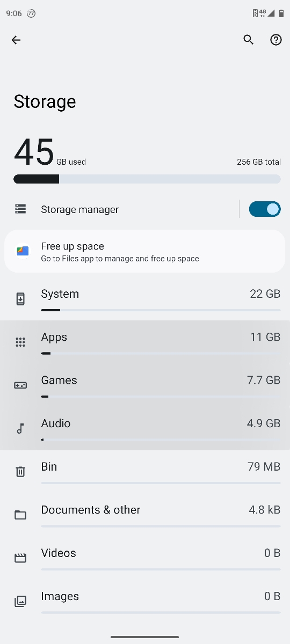Tap the Documents folder icon
This screenshot has width=290, height=644.
20,515
